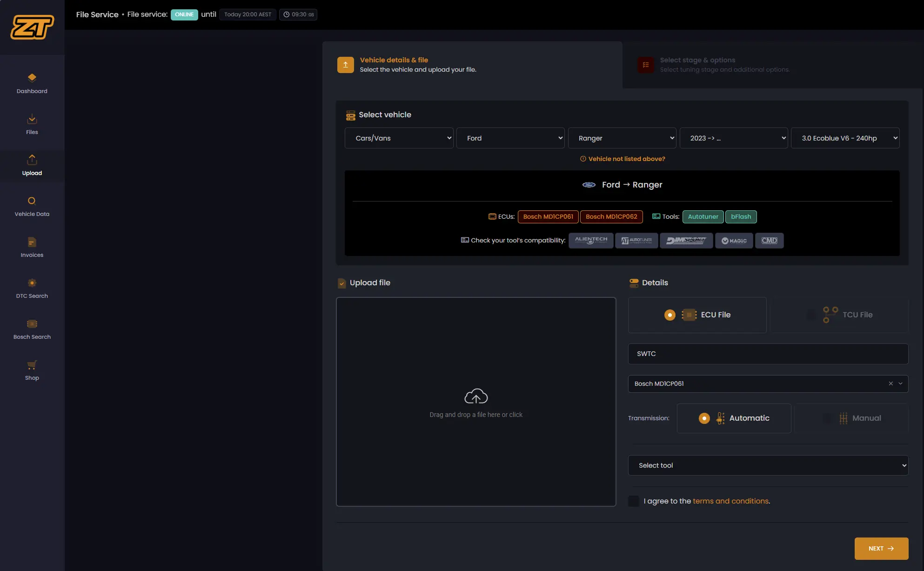Screen dimensions: 924x571
Task: Click the Ford → Ranger heading
Action: coord(632,185)
